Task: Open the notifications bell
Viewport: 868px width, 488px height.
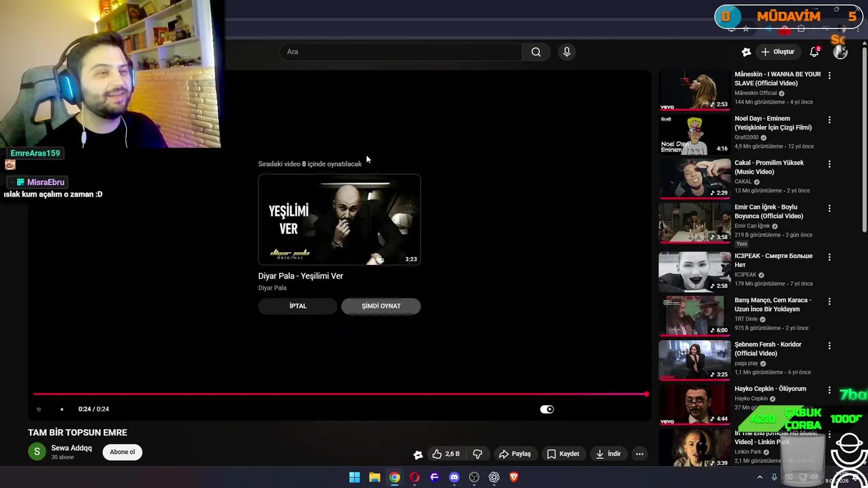Action: 814,52
